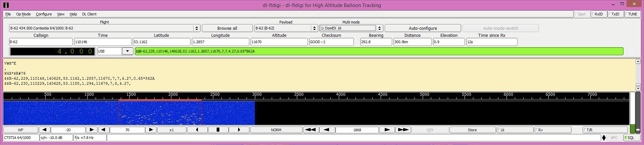Click the Browse all button

tap(227, 28)
